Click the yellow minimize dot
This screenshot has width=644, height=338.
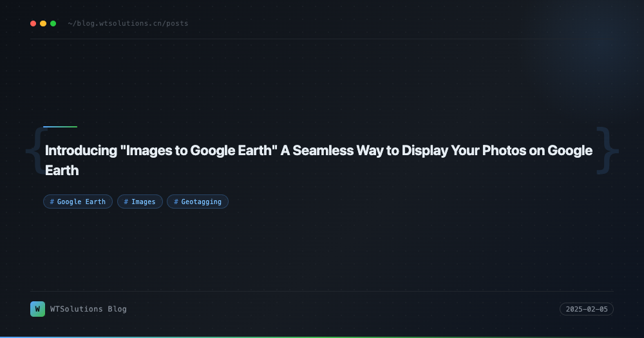tap(43, 23)
